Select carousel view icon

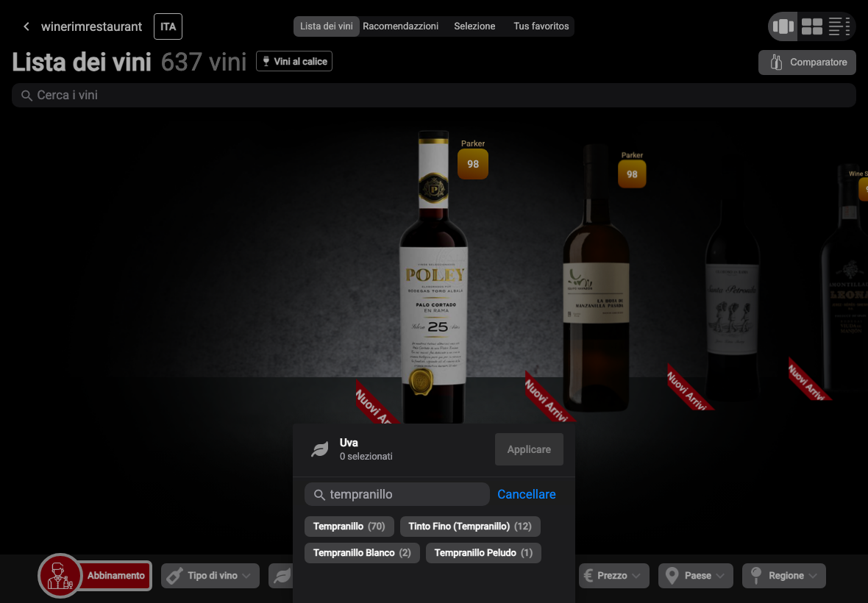click(x=783, y=26)
